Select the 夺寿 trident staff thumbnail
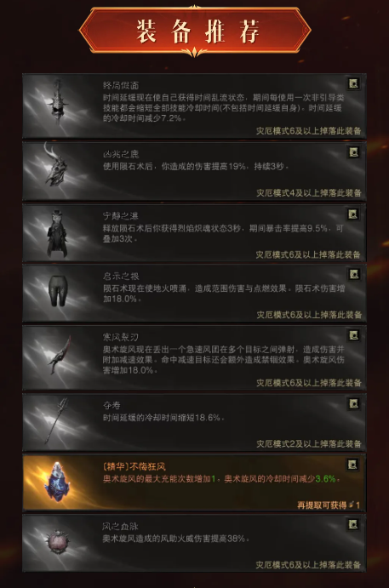Image resolution: width=389 pixels, height=588 pixels. 56,420
